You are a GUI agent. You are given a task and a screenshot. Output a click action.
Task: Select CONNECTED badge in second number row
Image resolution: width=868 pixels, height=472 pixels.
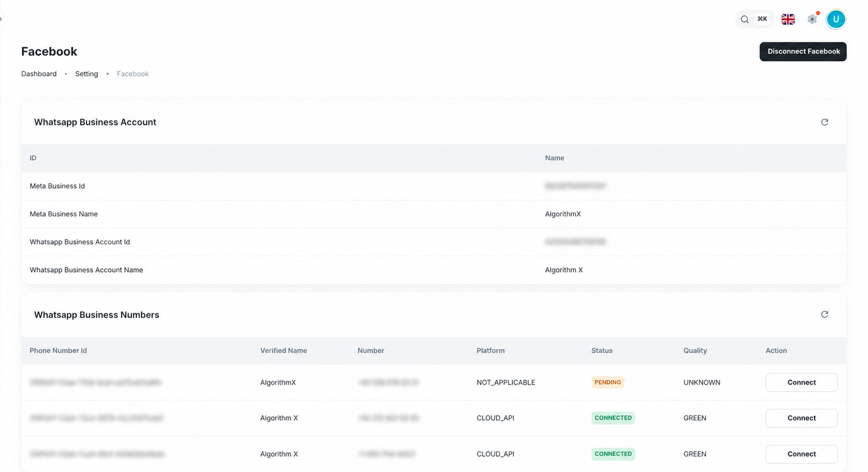click(x=613, y=418)
